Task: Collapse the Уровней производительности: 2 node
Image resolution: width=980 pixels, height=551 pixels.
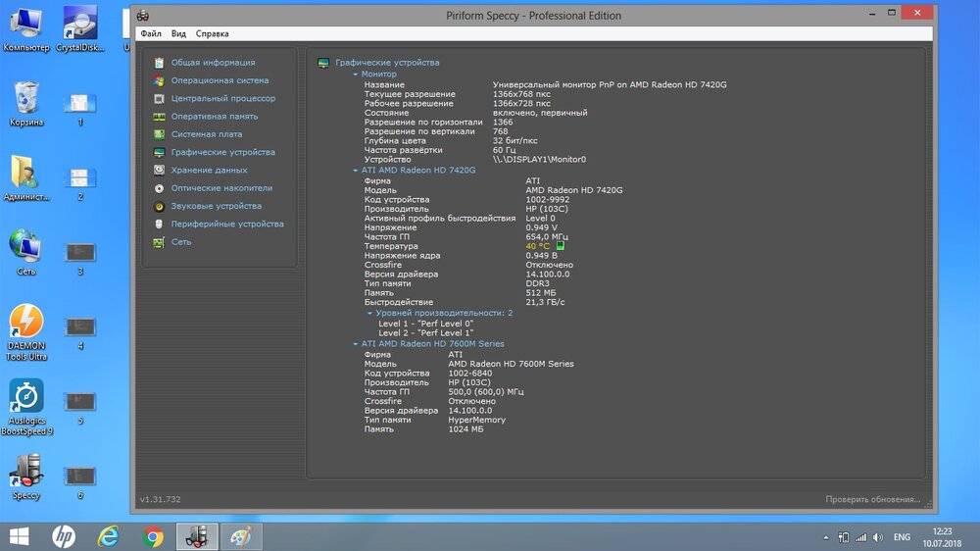Action: pyautogui.click(x=369, y=313)
